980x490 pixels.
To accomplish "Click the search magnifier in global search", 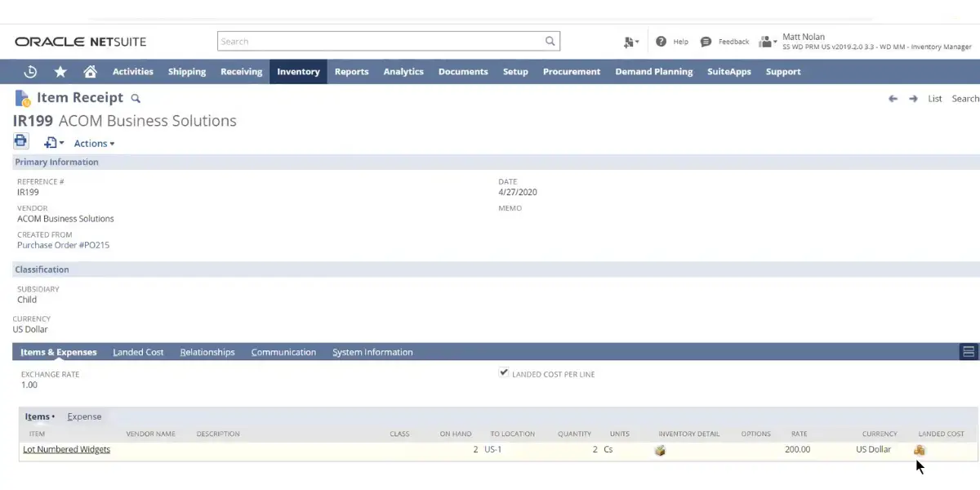I will pos(550,42).
